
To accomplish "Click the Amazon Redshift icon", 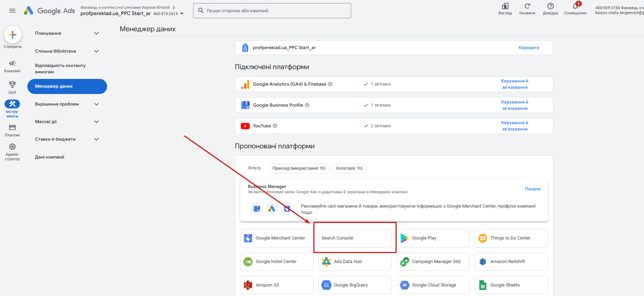I will tap(483, 262).
